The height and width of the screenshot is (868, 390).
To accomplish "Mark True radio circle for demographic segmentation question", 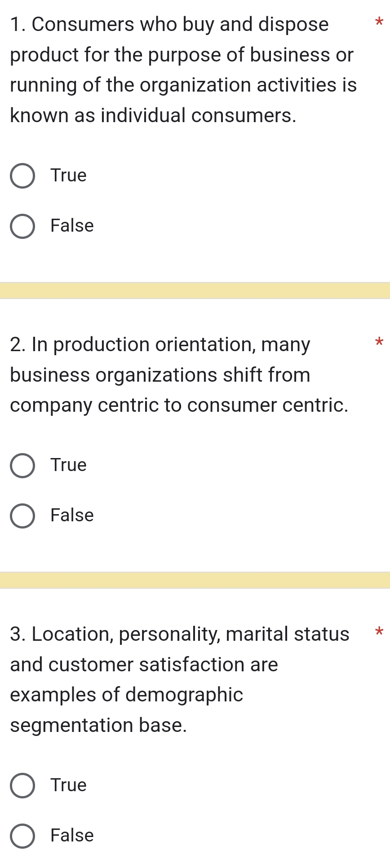I will (x=22, y=786).
